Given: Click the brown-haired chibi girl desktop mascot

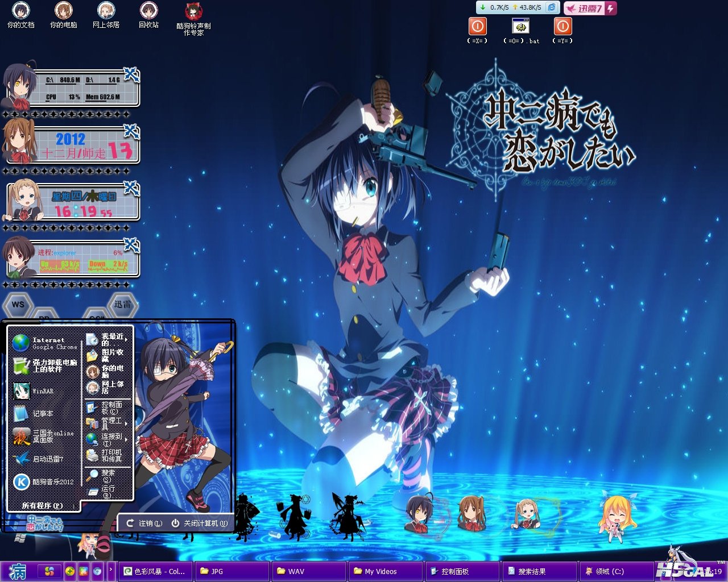Looking at the screenshot, I should pos(471,513).
